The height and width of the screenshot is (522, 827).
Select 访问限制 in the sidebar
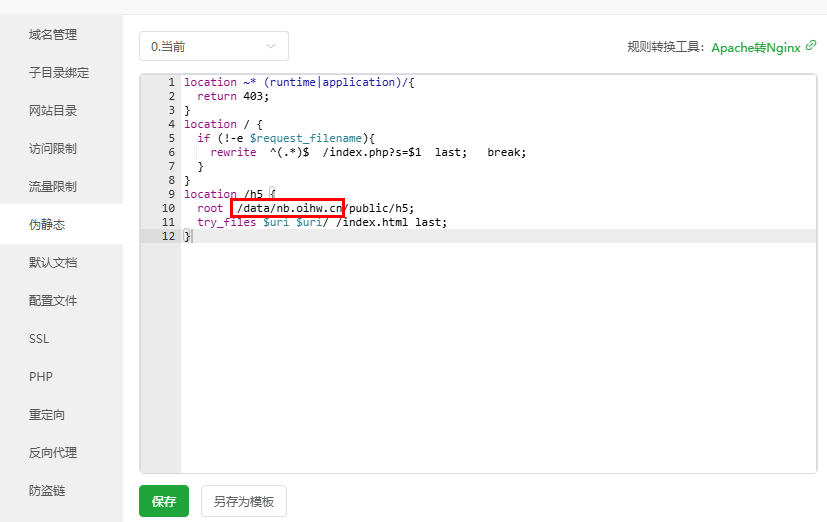53,149
